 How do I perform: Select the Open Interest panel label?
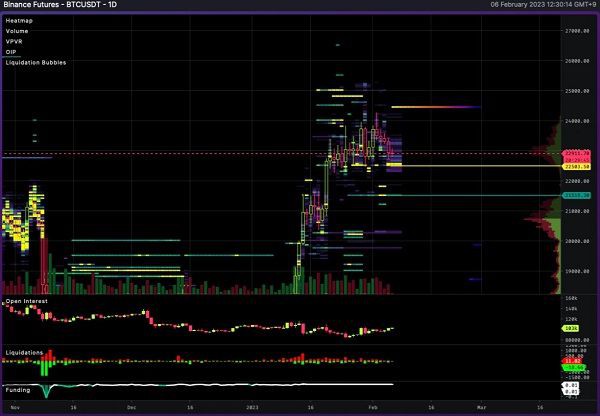(x=28, y=300)
